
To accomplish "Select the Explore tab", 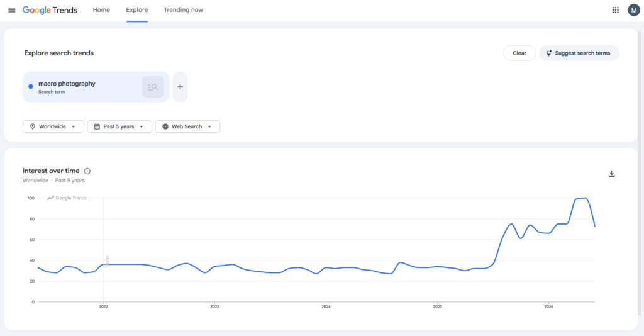I will coord(136,10).
